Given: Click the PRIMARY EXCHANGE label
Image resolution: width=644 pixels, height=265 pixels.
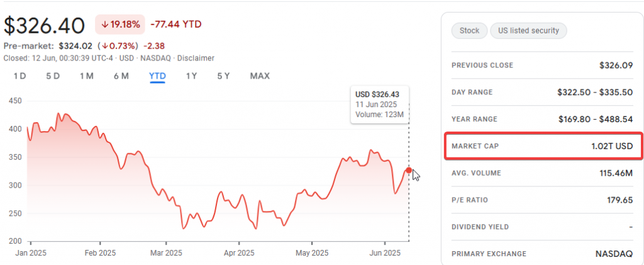Looking at the screenshot, I should tap(489, 254).
